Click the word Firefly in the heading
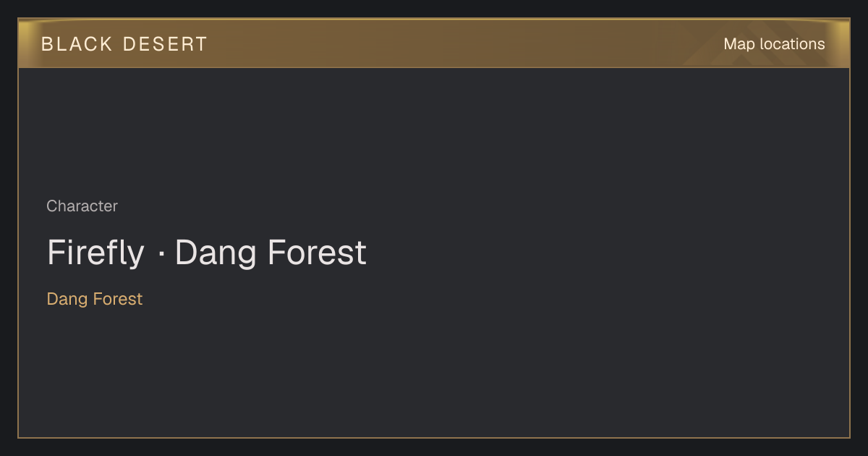The width and height of the screenshot is (868, 456). pyautogui.click(x=95, y=253)
